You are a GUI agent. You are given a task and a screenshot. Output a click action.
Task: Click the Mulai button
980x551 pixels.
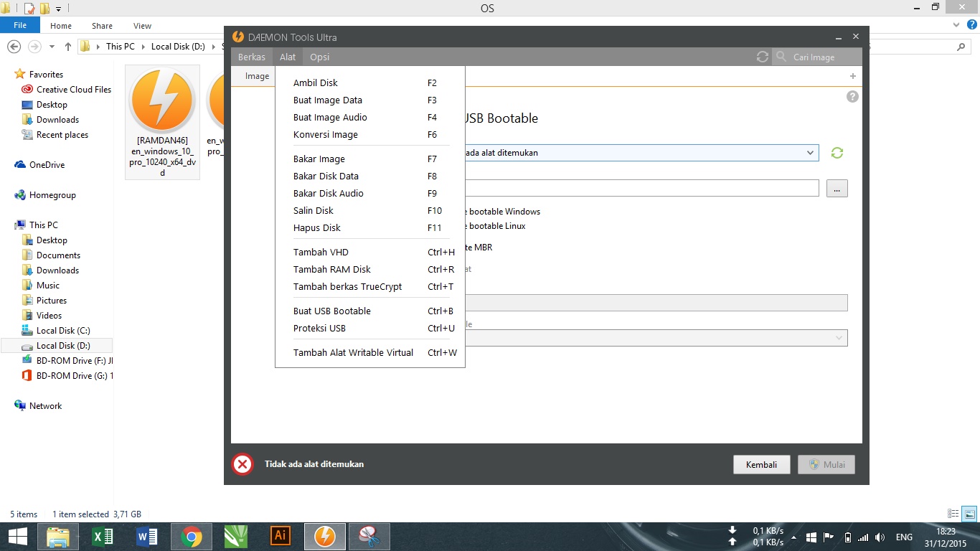pyautogui.click(x=826, y=464)
